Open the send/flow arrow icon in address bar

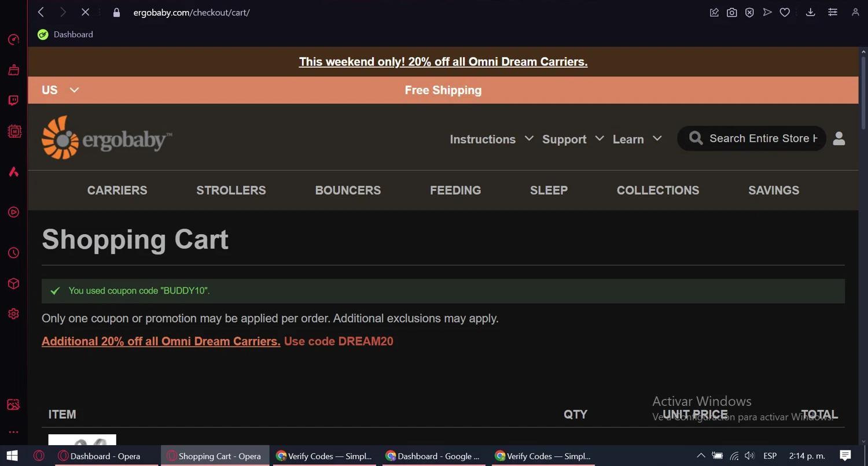click(767, 12)
